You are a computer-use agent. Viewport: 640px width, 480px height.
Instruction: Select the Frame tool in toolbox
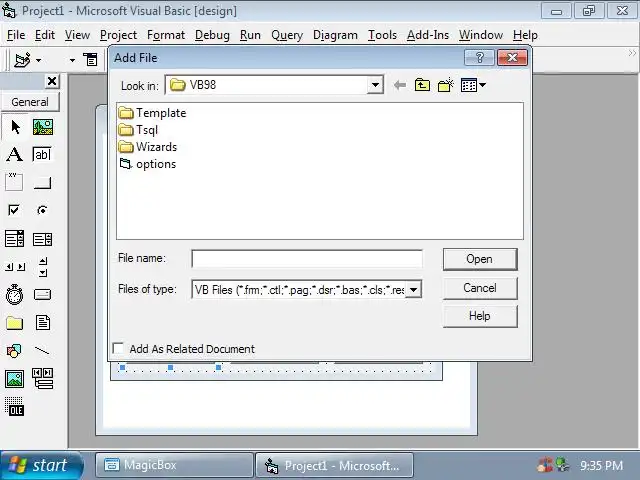point(14,182)
